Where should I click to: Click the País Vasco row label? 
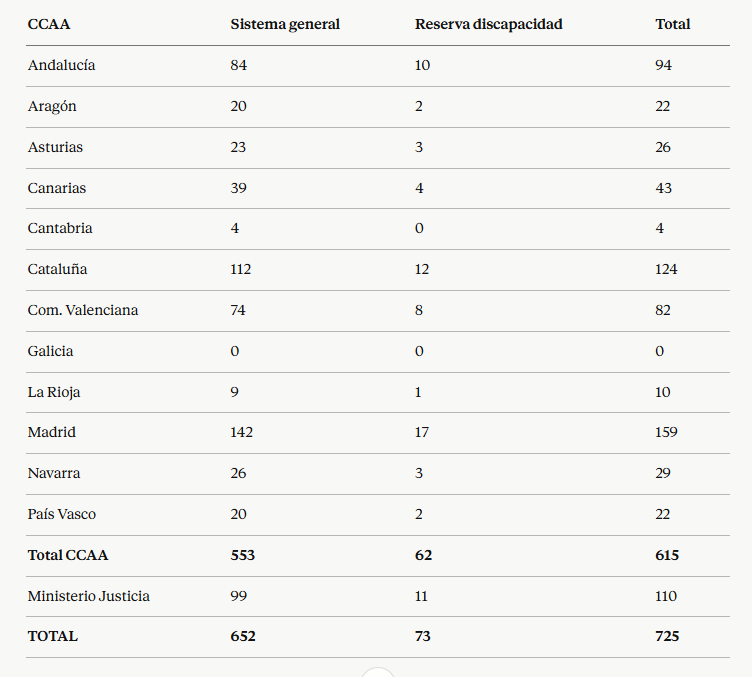[x=62, y=514]
